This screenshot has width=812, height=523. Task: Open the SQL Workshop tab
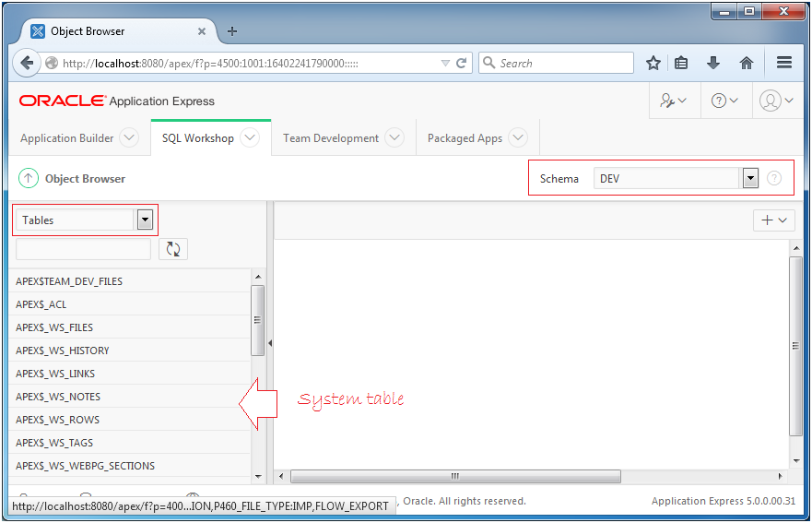pos(198,138)
